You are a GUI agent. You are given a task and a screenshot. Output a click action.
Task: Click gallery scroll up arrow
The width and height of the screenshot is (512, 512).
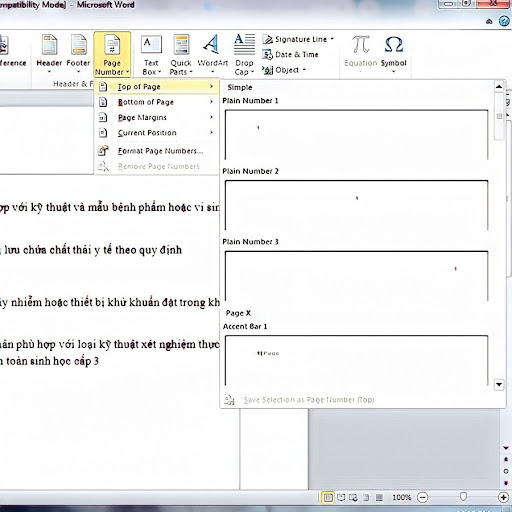pos(499,87)
